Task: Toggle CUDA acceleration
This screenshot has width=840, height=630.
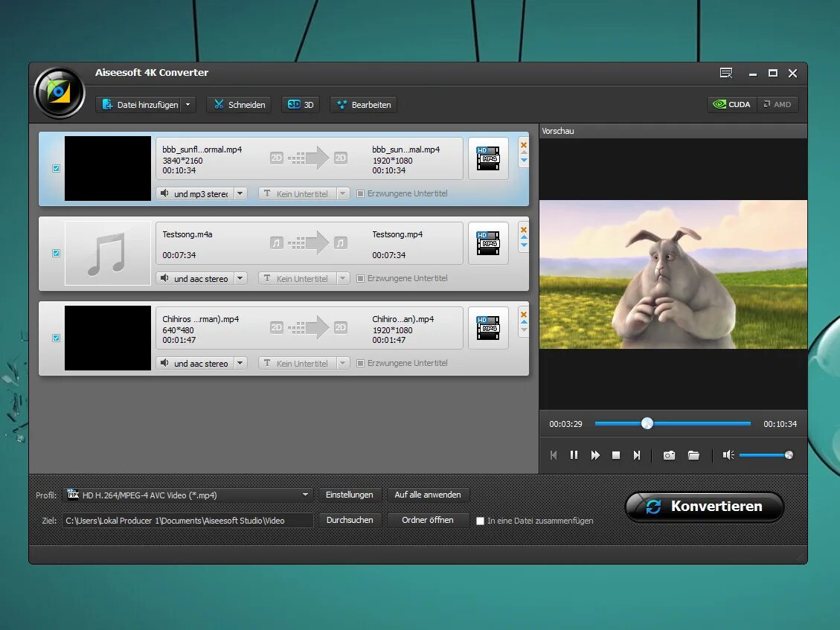Action: coord(732,104)
